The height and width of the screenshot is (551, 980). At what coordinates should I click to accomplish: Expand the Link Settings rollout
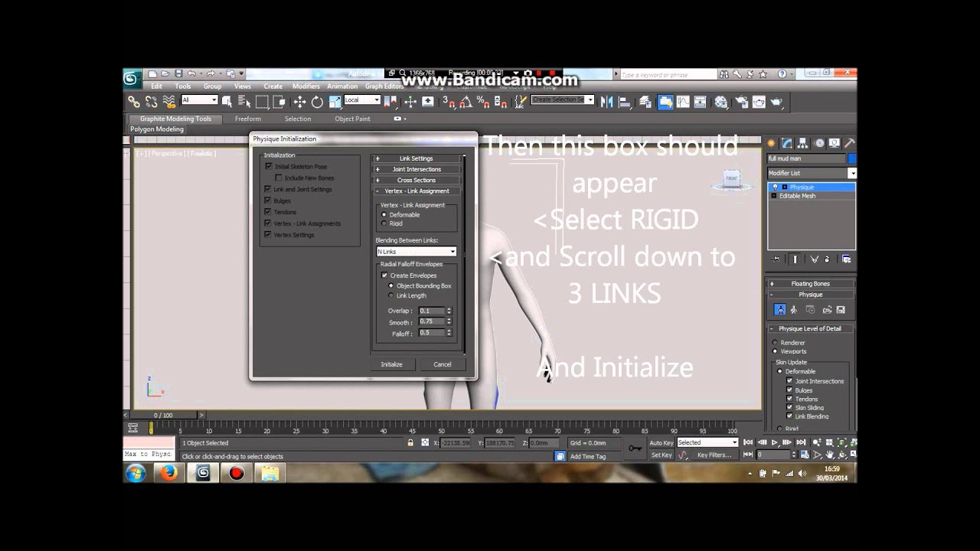click(x=416, y=158)
